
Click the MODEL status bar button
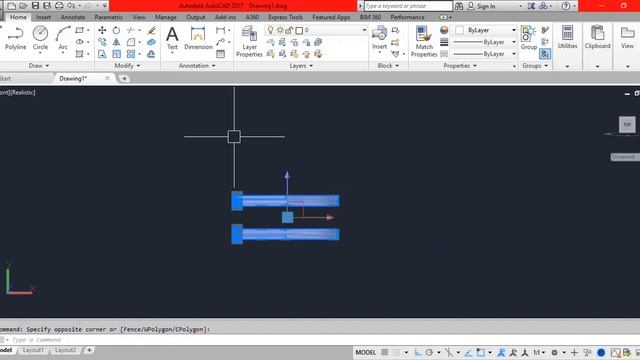point(365,352)
